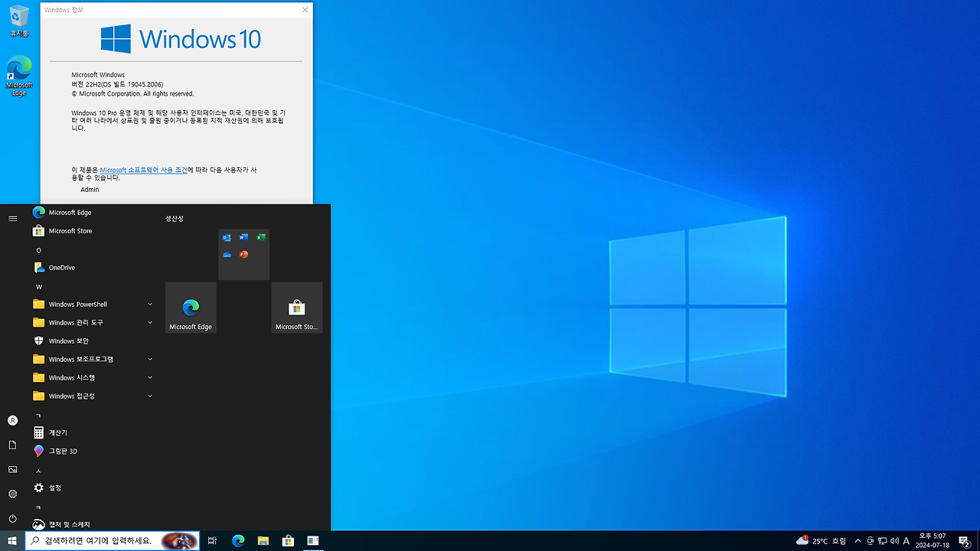
Task: Expand the Windows PowerShell folder
Action: [92, 305]
